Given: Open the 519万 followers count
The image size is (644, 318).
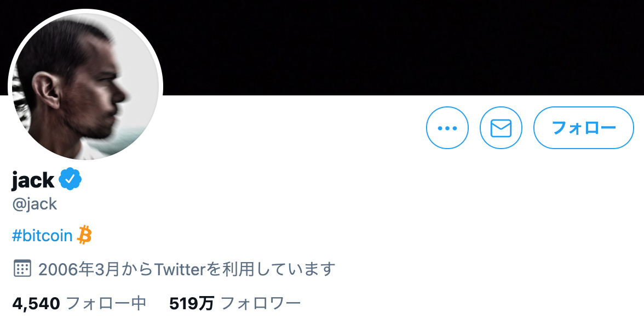Looking at the screenshot, I should tap(192, 304).
